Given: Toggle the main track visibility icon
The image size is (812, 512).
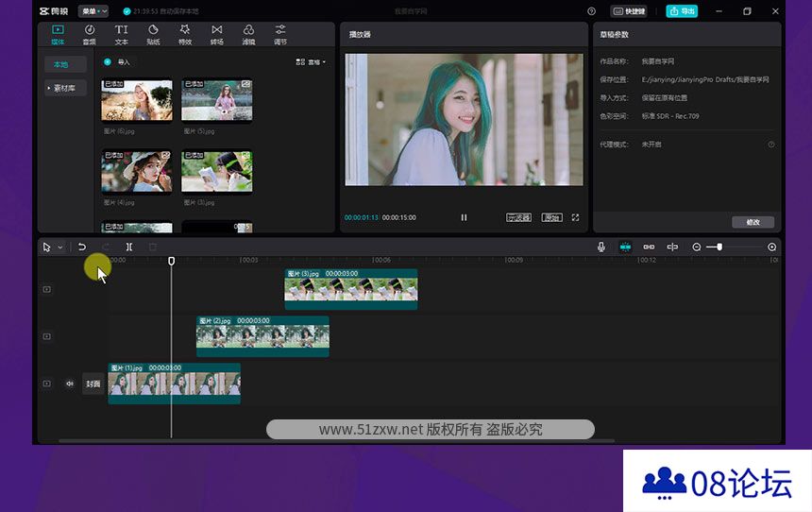Looking at the screenshot, I should pyautogui.click(x=46, y=384).
